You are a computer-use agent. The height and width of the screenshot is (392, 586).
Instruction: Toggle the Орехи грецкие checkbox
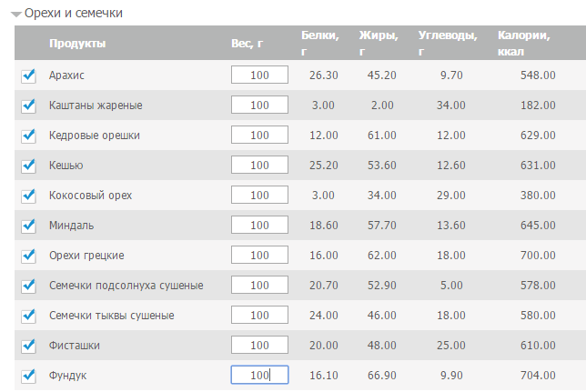click(x=28, y=256)
